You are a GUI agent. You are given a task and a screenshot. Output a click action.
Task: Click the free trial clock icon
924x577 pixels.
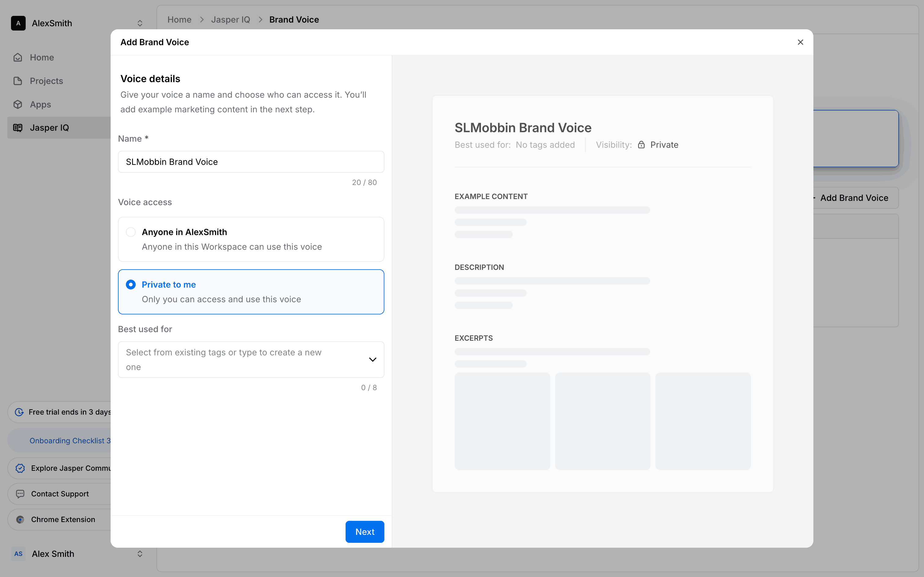19,412
